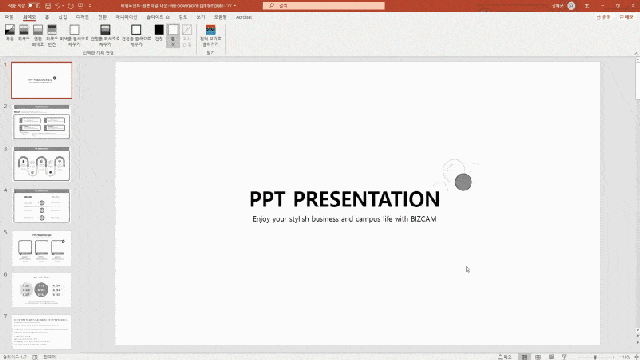Image resolution: width=640 pixels, height=360 pixels.
Task: Select the gray circle shape on slide
Action: click(x=463, y=182)
